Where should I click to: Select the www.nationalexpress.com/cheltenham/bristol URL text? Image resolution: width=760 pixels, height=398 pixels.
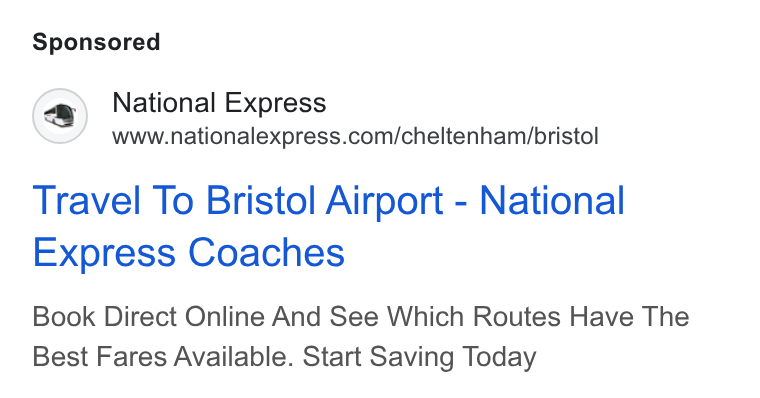point(355,136)
